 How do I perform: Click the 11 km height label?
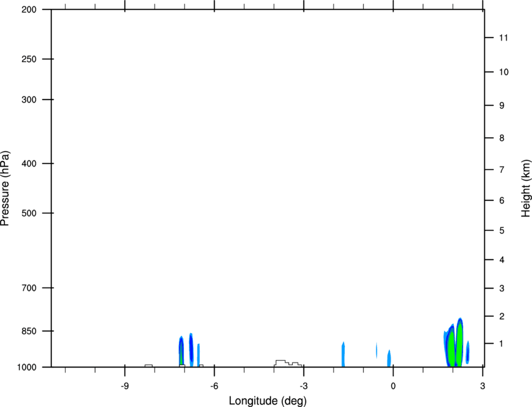[503, 38]
